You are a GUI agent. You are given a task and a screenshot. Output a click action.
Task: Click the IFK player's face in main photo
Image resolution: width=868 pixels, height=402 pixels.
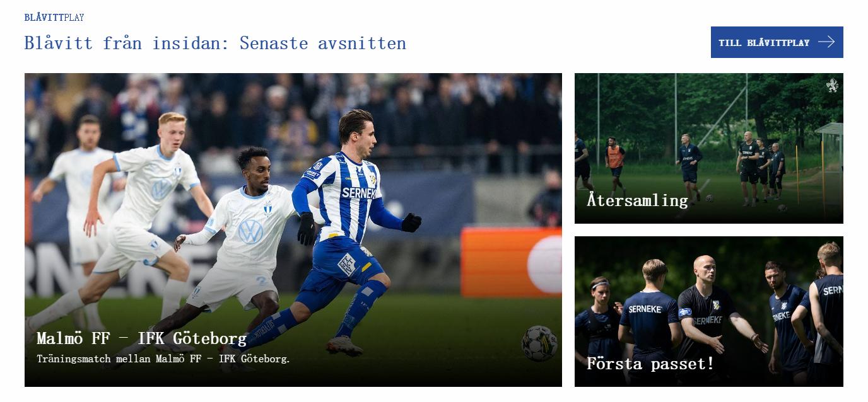pos(360,134)
